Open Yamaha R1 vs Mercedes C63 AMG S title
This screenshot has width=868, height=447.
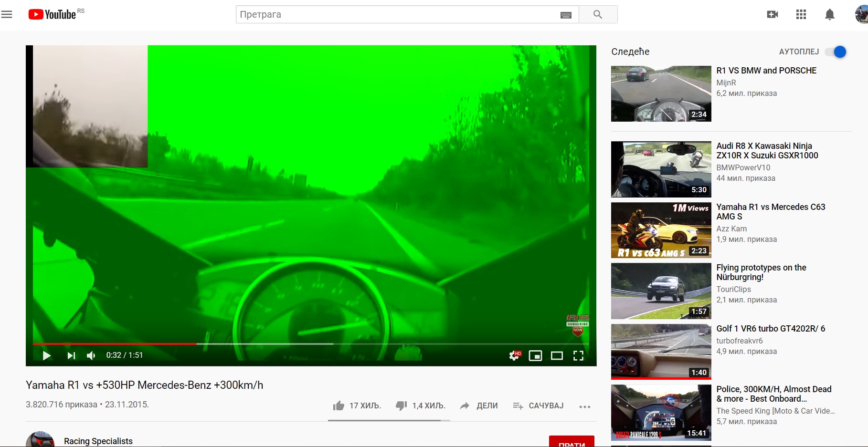771,212
